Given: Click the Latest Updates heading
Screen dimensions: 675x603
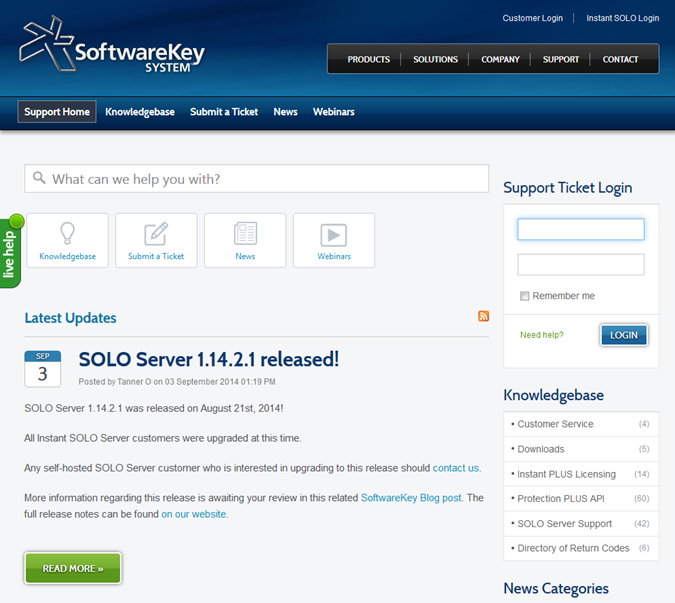Looking at the screenshot, I should coord(70,318).
